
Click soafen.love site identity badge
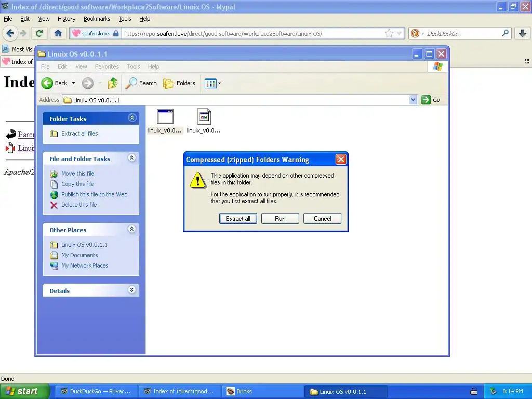pyautogui.click(x=95, y=33)
